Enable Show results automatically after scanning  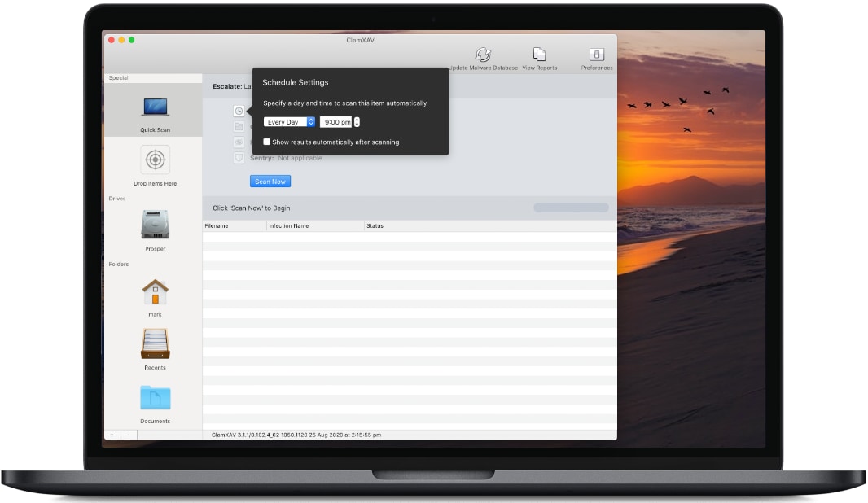pos(267,142)
